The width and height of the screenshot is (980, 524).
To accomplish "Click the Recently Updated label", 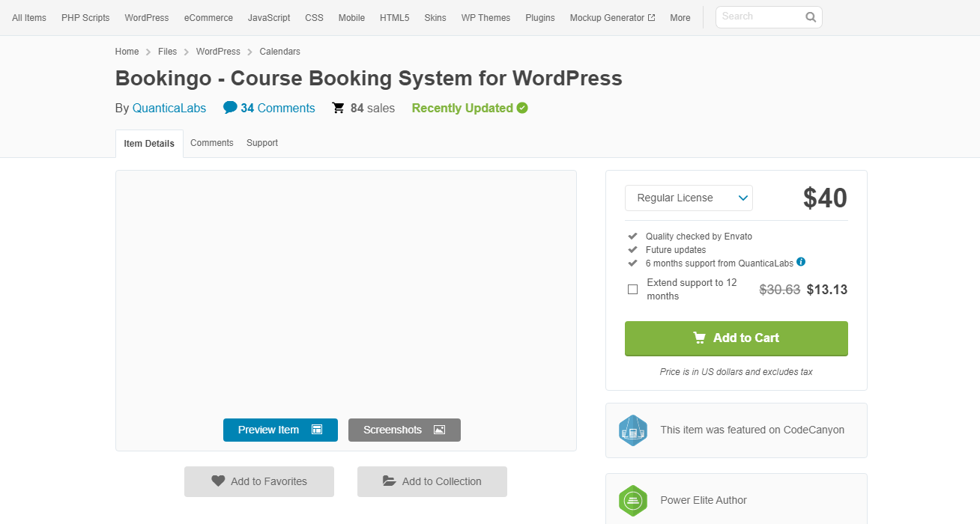I will click(462, 108).
